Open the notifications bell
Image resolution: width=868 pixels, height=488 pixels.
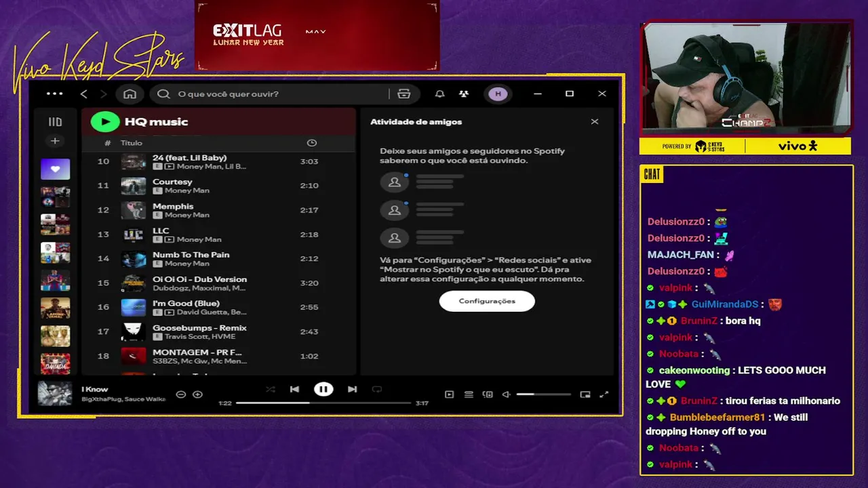439,94
